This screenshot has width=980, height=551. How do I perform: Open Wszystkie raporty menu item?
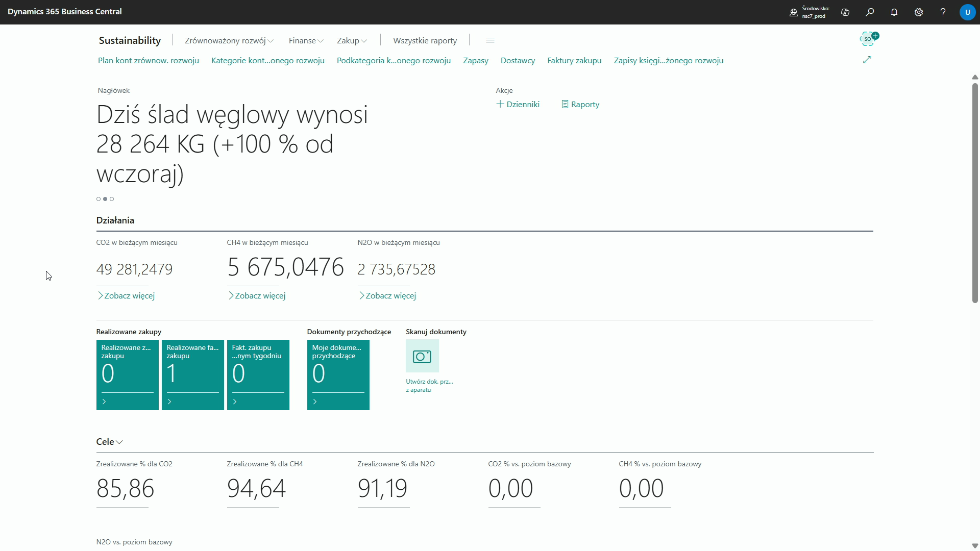click(425, 41)
